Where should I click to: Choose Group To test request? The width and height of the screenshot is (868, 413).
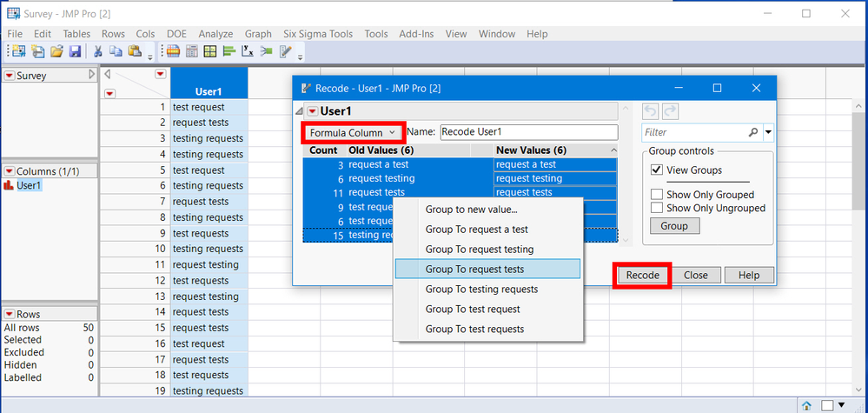point(487,309)
